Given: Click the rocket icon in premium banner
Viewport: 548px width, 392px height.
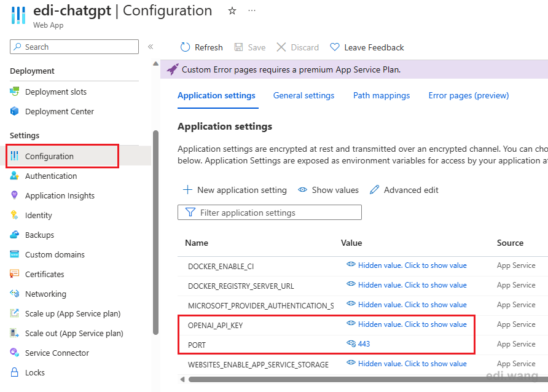Looking at the screenshot, I should point(173,69).
